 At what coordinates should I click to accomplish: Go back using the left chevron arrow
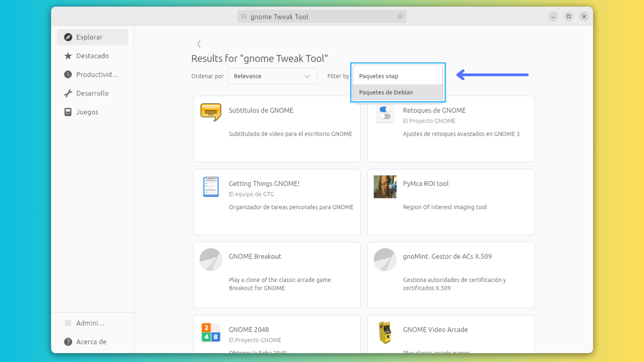199,44
